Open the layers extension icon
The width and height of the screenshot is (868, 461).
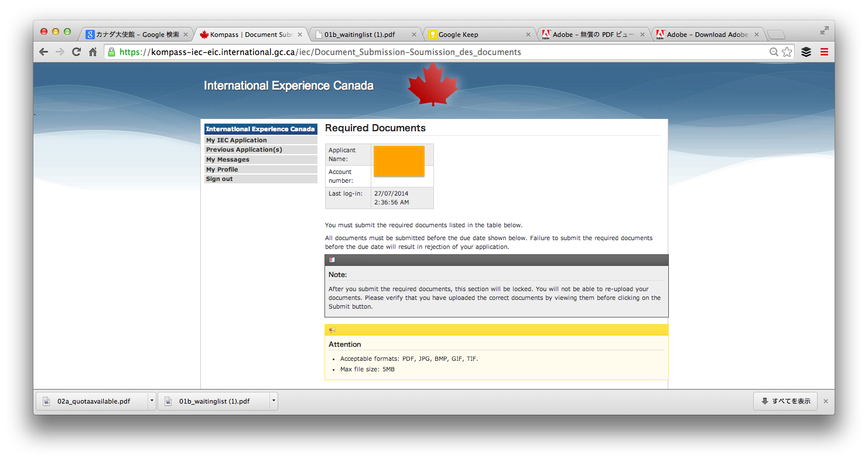807,52
